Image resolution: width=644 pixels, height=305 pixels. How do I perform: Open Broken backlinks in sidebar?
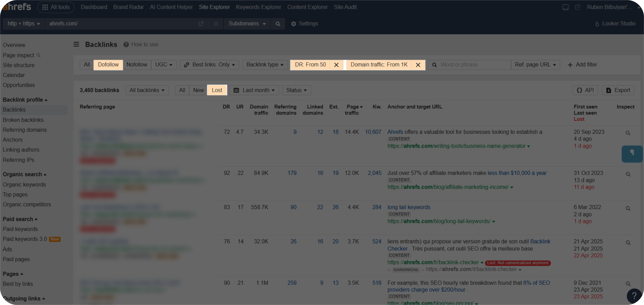point(23,120)
